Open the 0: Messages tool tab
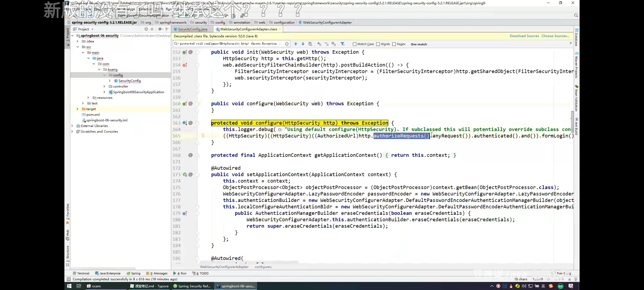644x290 pixels. pos(157,273)
